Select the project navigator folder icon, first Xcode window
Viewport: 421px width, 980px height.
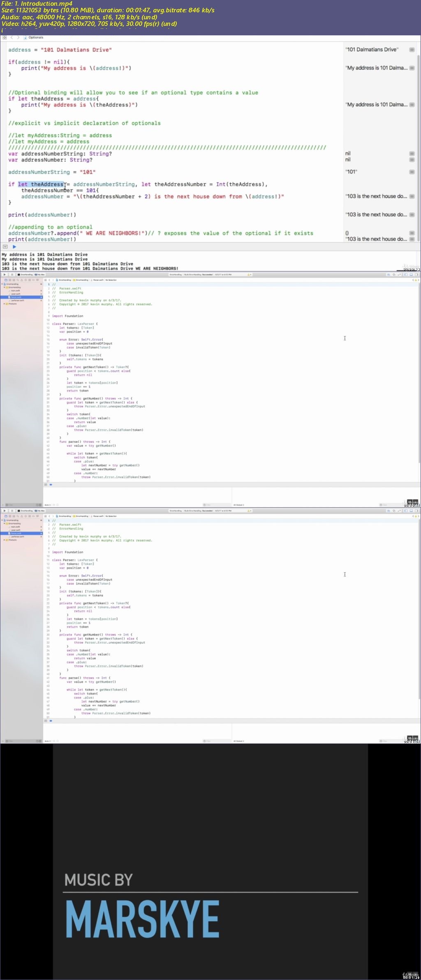[x=6, y=280]
